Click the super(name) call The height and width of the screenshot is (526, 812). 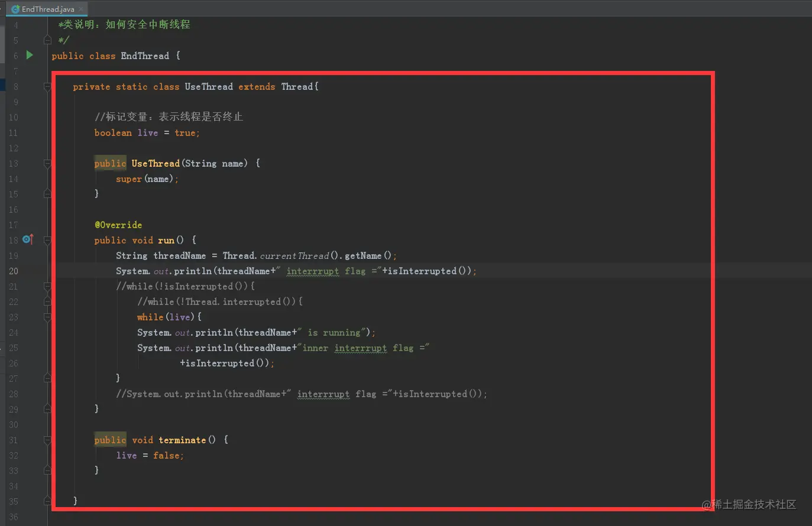145,178
